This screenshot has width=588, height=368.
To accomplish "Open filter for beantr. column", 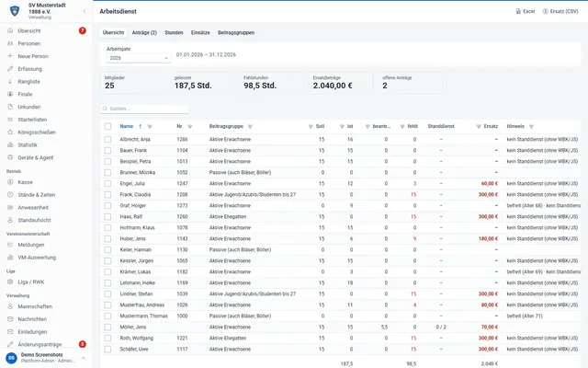I will [367, 127].
